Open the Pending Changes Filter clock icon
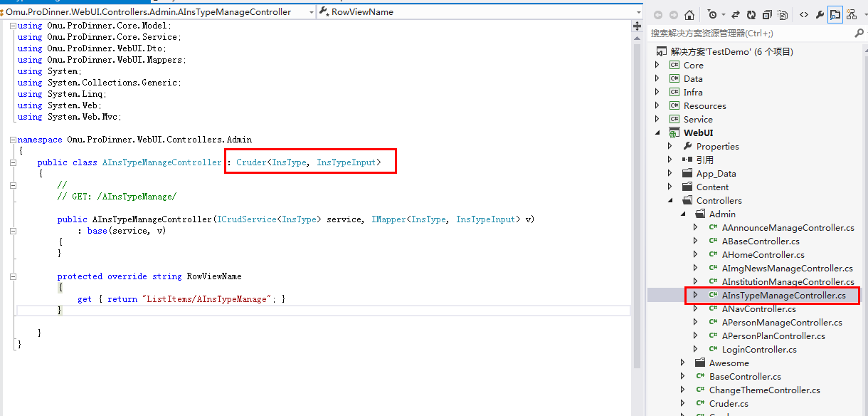The width and height of the screenshot is (868, 416). [712, 14]
